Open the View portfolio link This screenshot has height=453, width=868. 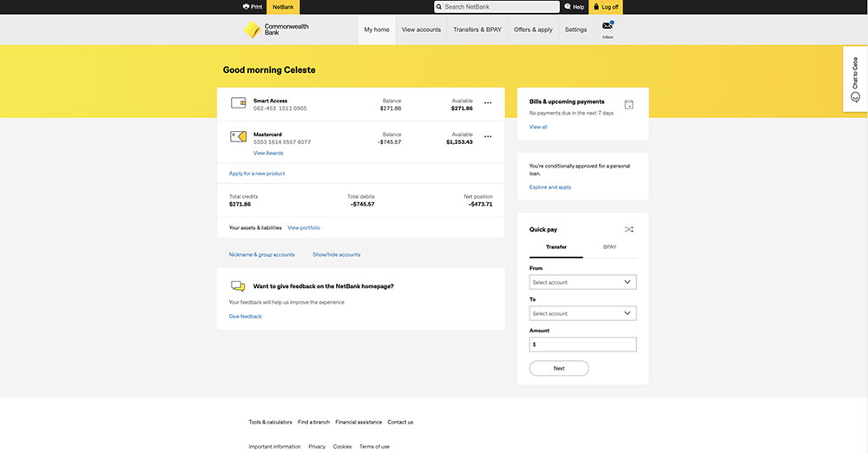click(x=304, y=227)
